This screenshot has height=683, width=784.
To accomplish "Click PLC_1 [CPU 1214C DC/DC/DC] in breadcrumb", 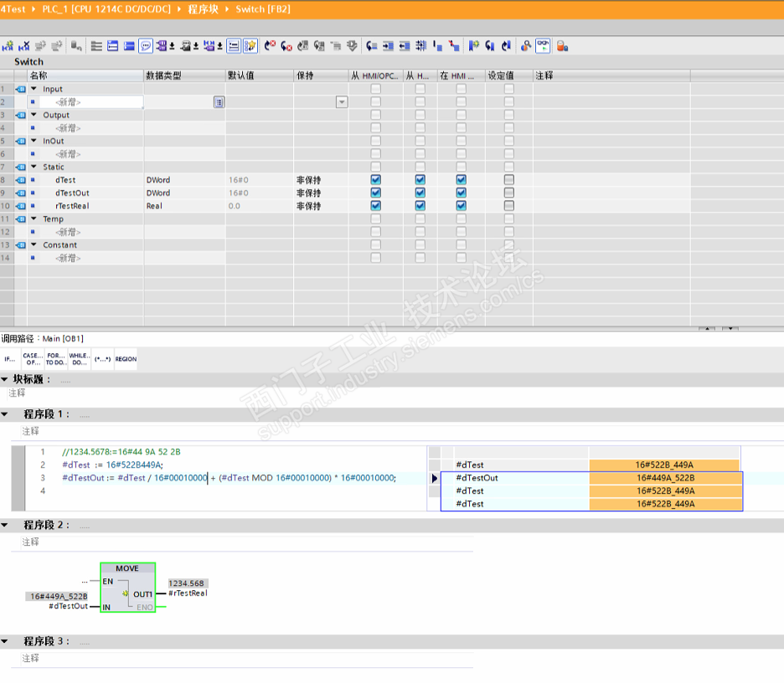I will click(x=106, y=9).
